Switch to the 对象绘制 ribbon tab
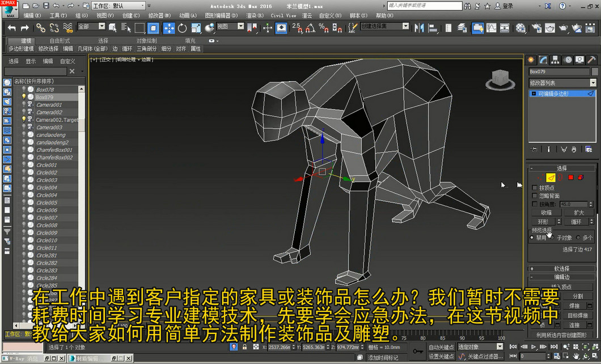601x364 pixels. tap(146, 41)
